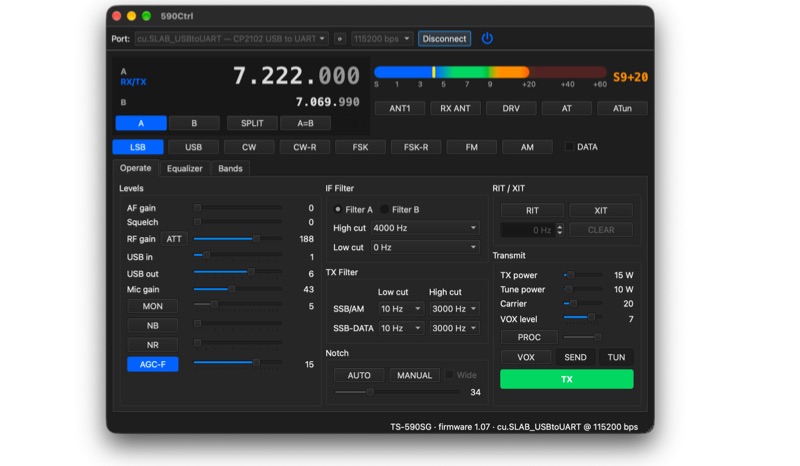Click the Squelch slider

click(238, 222)
